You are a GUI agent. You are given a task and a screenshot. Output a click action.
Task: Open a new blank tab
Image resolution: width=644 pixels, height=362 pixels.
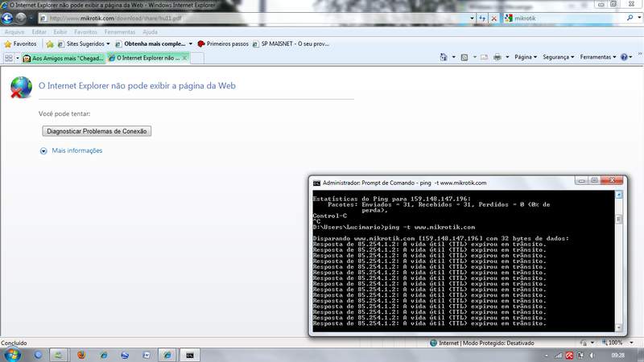click(196, 58)
